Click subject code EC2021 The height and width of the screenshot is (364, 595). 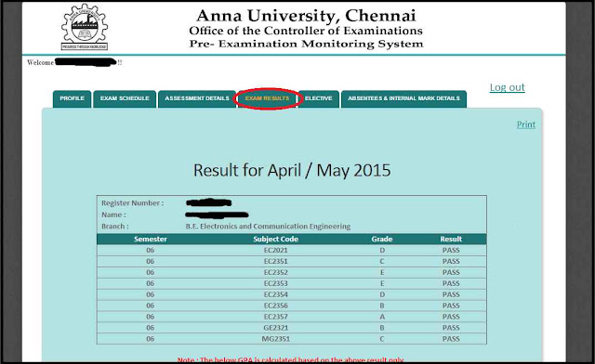click(276, 251)
